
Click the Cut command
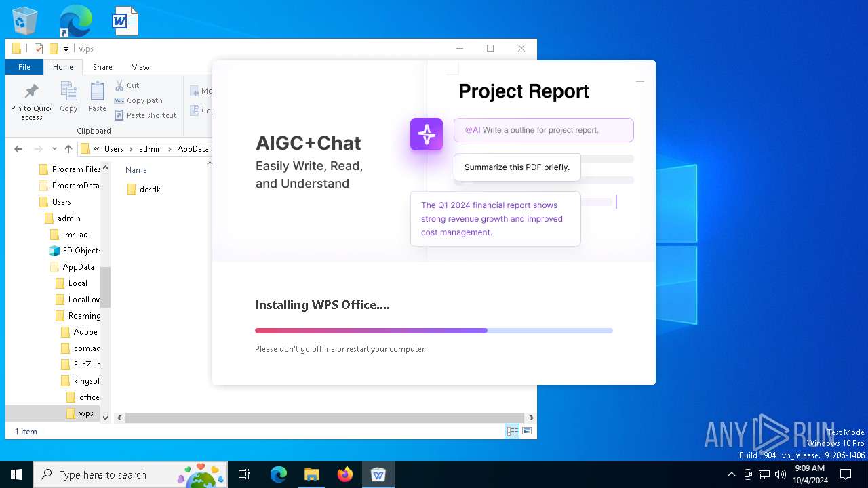(x=127, y=85)
